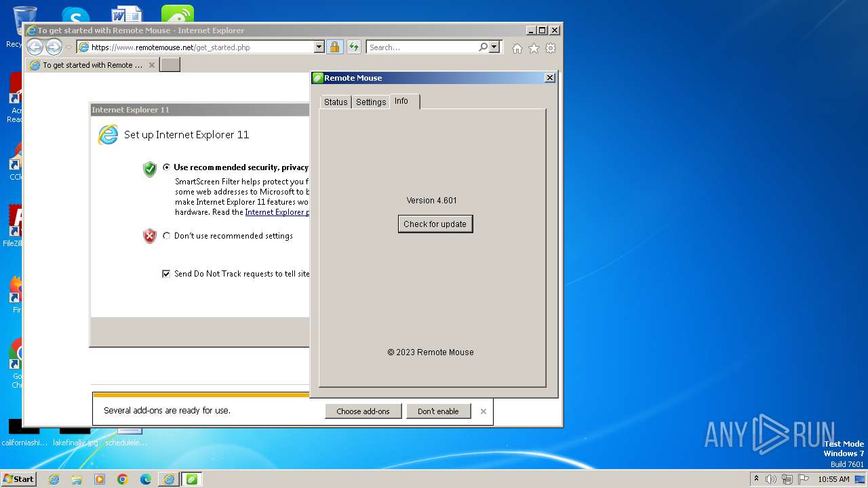Screen dimensions: 868x488
Task: Click 'Set up Internet Explorer 11' heading
Action: 186,135
